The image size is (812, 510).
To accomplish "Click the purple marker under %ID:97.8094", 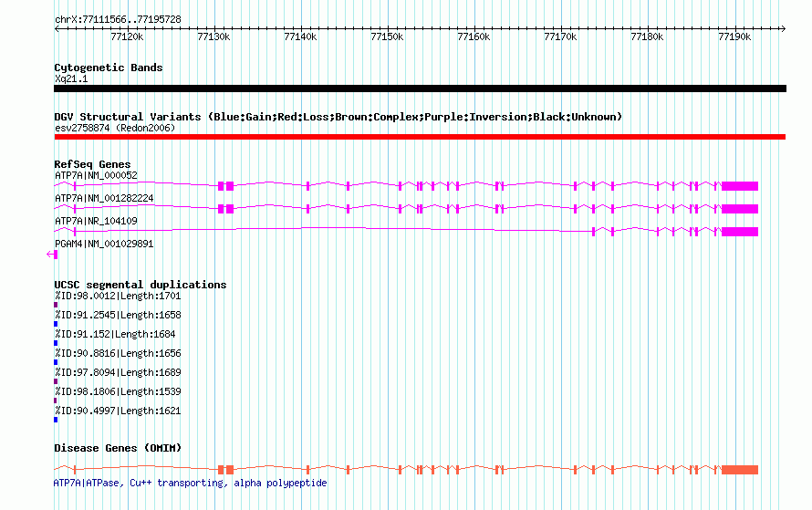I will click(56, 381).
